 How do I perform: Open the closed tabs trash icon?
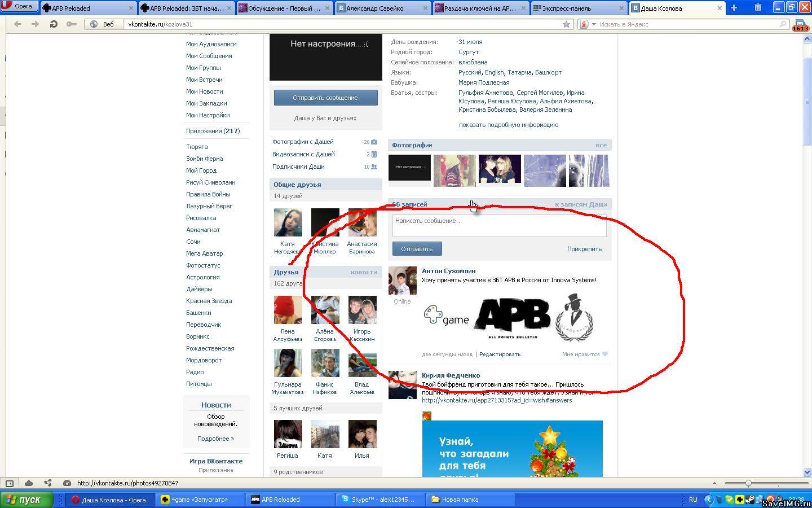[x=758, y=8]
